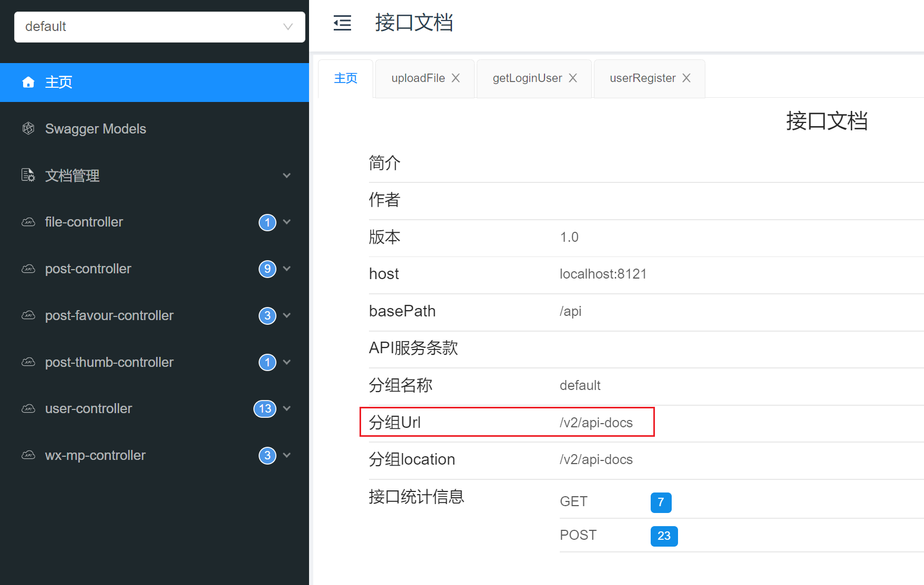Click the wx-mp-controller API cloud icon
Viewport: 924px width, 585px height.
click(x=28, y=455)
